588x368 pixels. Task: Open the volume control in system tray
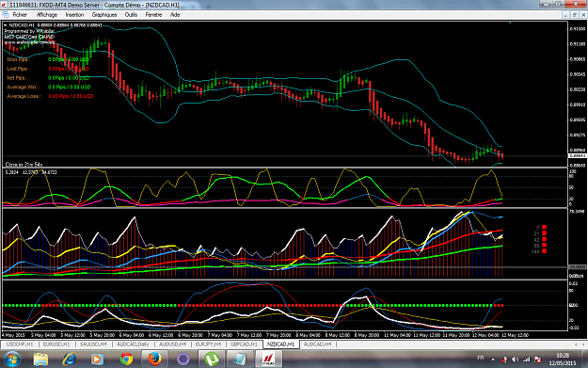pyautogui.click(x=516, y=360)
